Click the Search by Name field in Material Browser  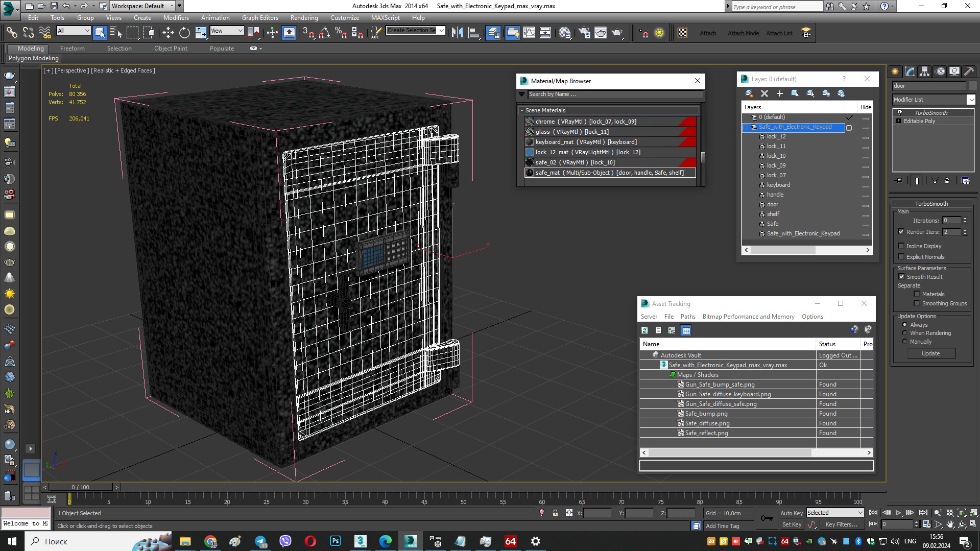point(615,94)
